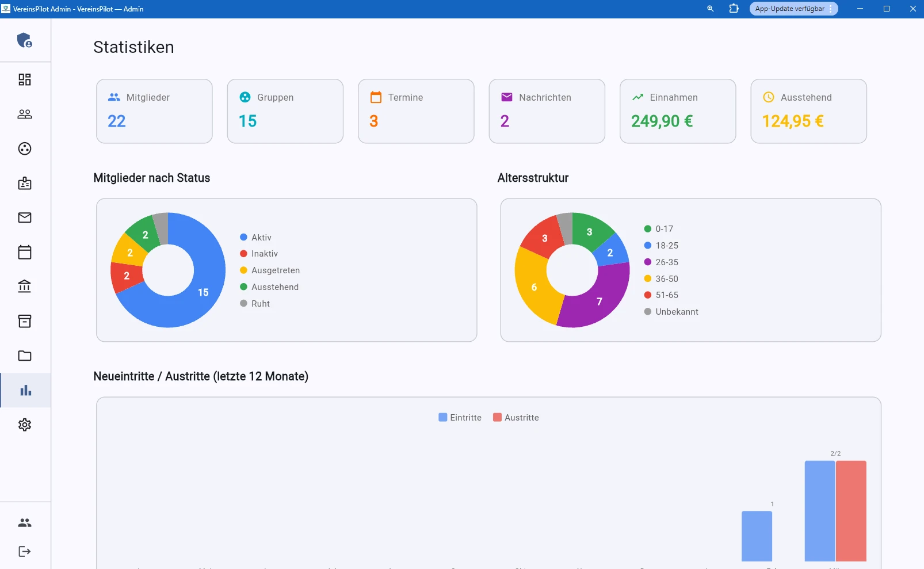Select the Statistiken bar-chart icon
The image size is (924, 569).
(25, 390)
